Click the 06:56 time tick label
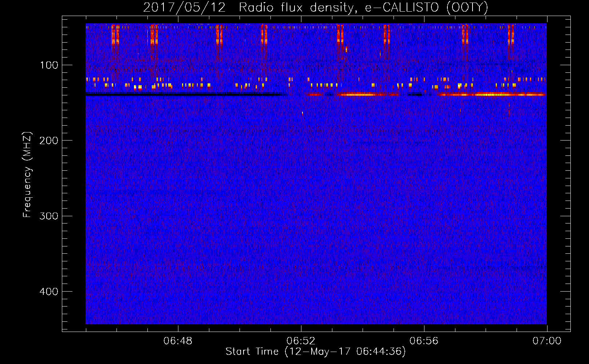The image size is (589, 364). 424,341
